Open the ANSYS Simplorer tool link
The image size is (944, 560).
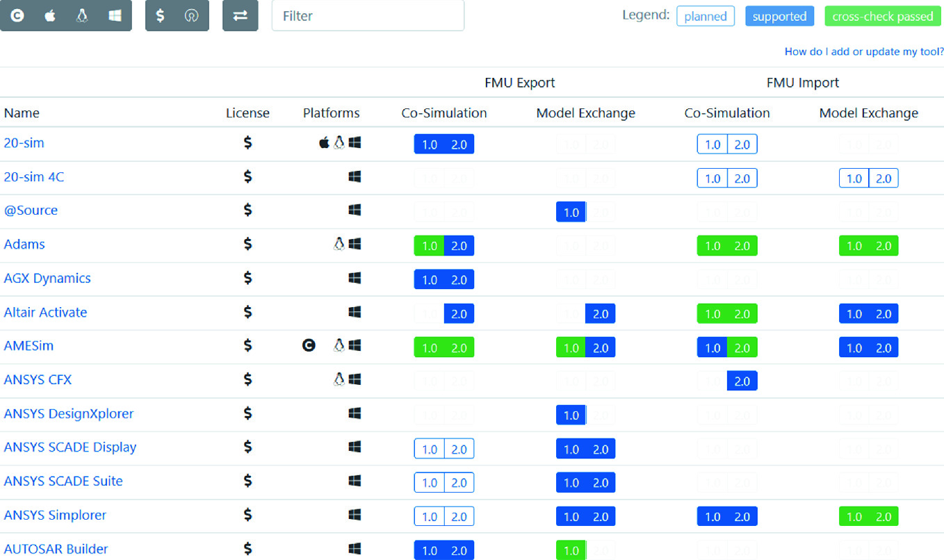pos(55,515)
